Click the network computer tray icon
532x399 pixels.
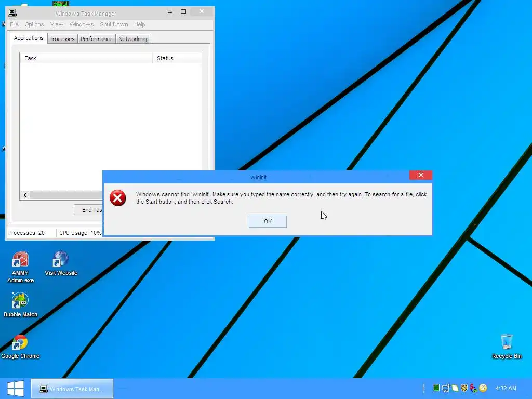tap(446, 388)
